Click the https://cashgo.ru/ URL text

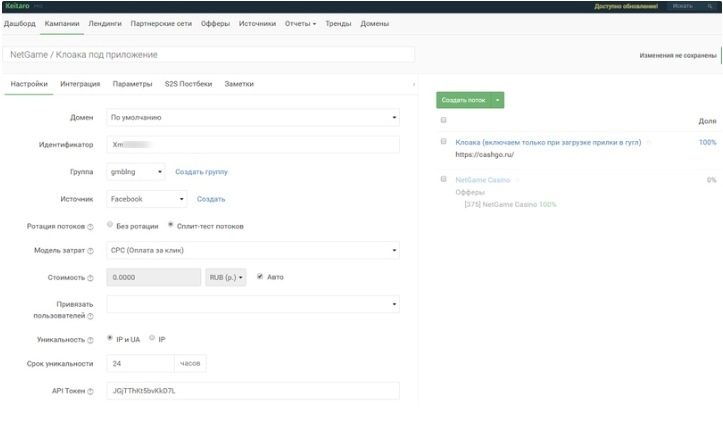[x=485, y=155]
